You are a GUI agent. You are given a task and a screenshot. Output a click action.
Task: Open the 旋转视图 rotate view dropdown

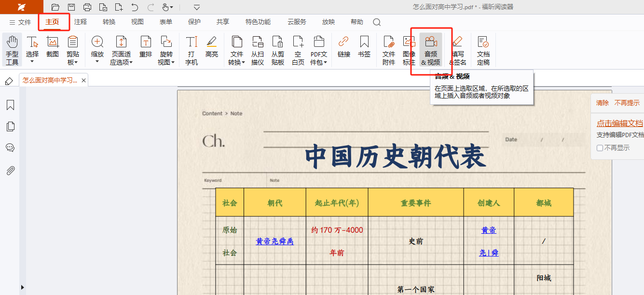[166, 62]
